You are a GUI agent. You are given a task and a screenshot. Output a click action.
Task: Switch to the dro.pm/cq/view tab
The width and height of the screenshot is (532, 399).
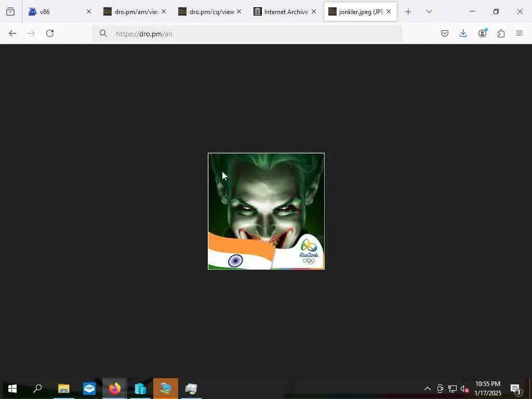210,12
